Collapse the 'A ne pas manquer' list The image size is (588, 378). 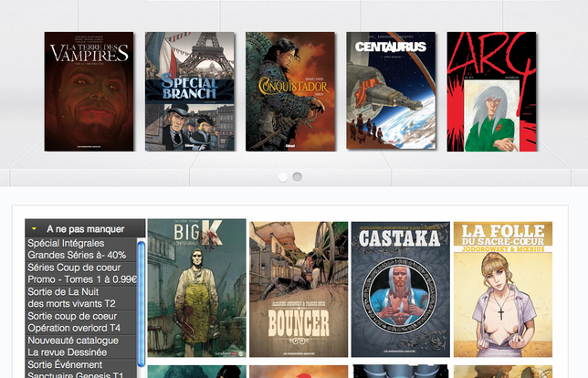click(85, 228)
